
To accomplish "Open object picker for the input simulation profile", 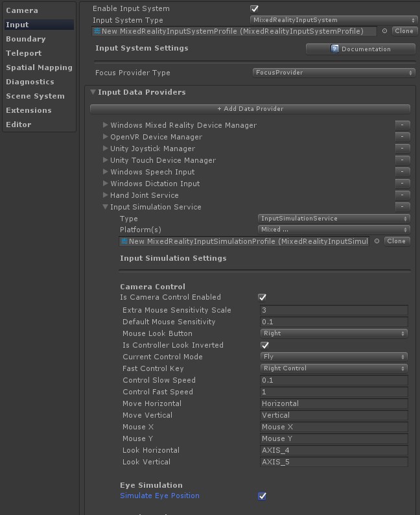I will [x=377, y=241].
